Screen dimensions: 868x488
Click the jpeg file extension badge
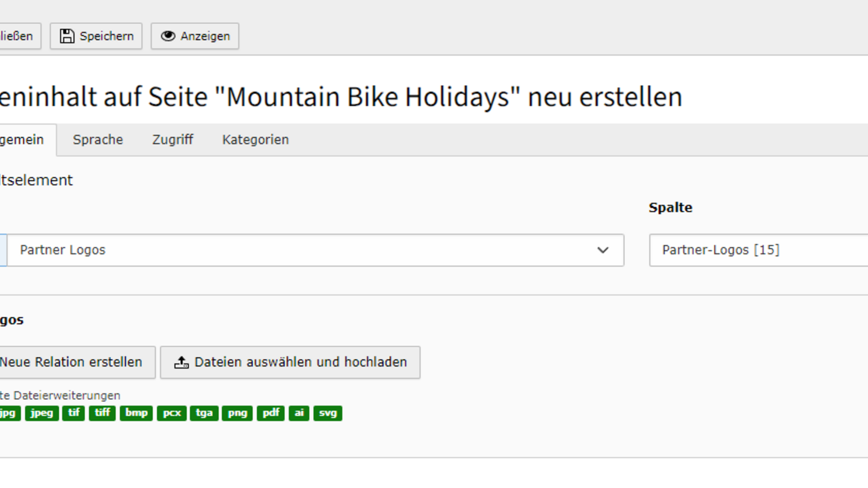42,413
